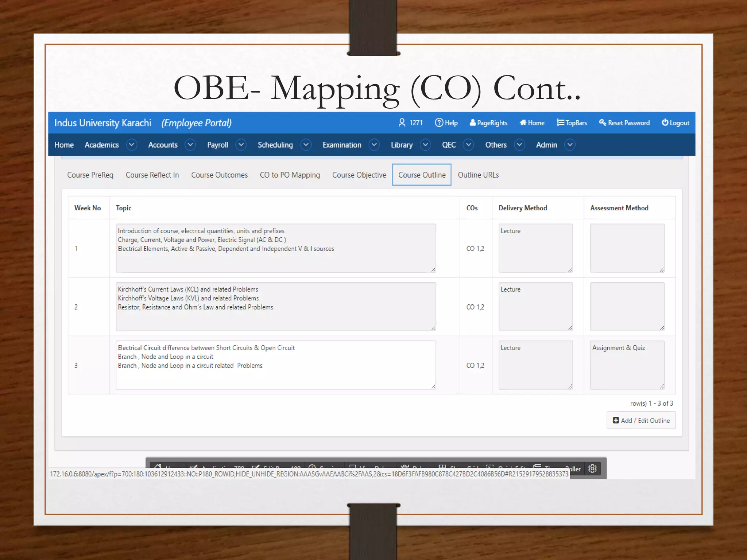The height and width of the screenshot is (560, 747).
Task: Click week 1 Delivery Method Lecture field
Action: point(535,248)
